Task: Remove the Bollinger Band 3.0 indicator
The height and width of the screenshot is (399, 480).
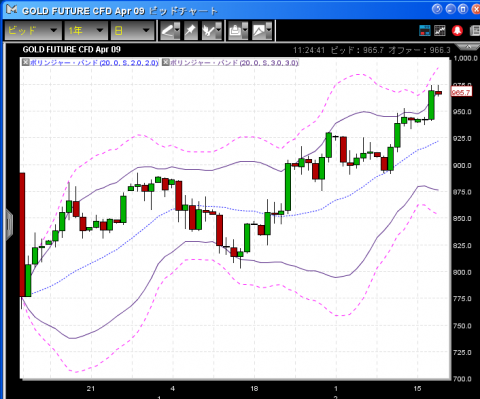Action: (x=166, y=62)
